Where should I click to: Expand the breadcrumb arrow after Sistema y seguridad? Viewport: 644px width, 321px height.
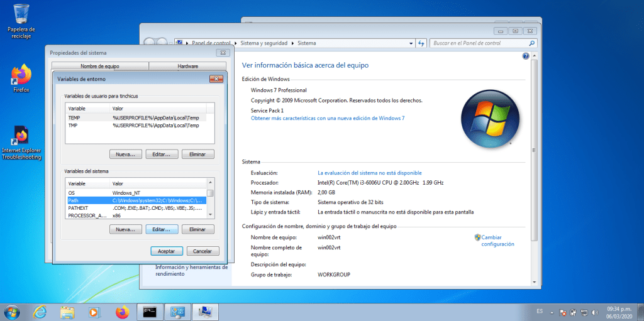293,43
